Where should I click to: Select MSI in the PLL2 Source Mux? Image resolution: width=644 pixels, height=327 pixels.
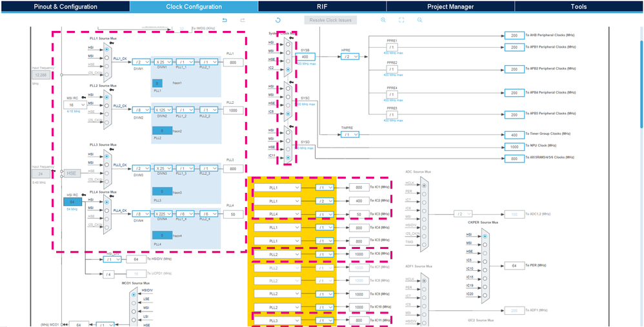click(106, 105)
